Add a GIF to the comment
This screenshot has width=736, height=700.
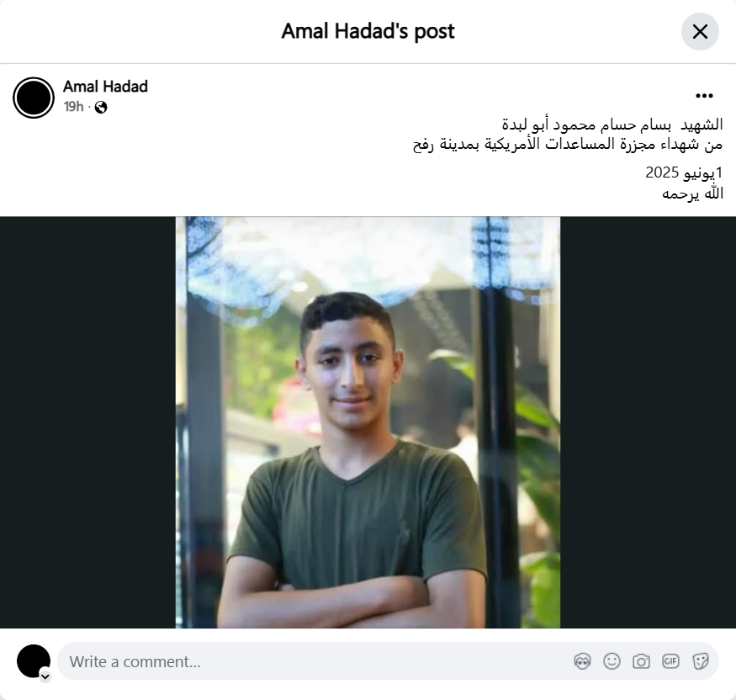(x=670, y=661)
